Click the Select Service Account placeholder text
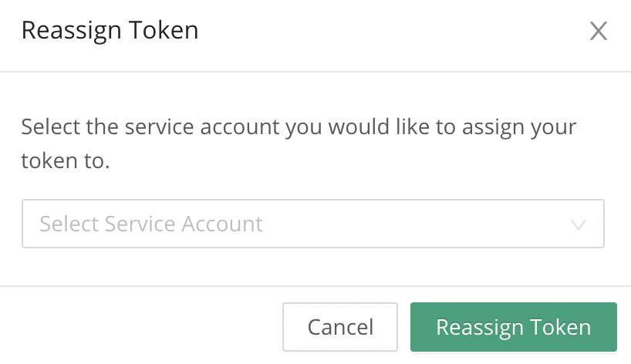The height and width of the screenshot is (364, 631). (151, 224)
